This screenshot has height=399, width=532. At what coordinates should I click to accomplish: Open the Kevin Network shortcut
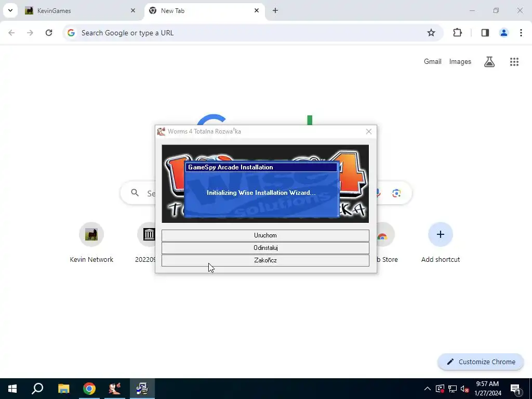91,243
